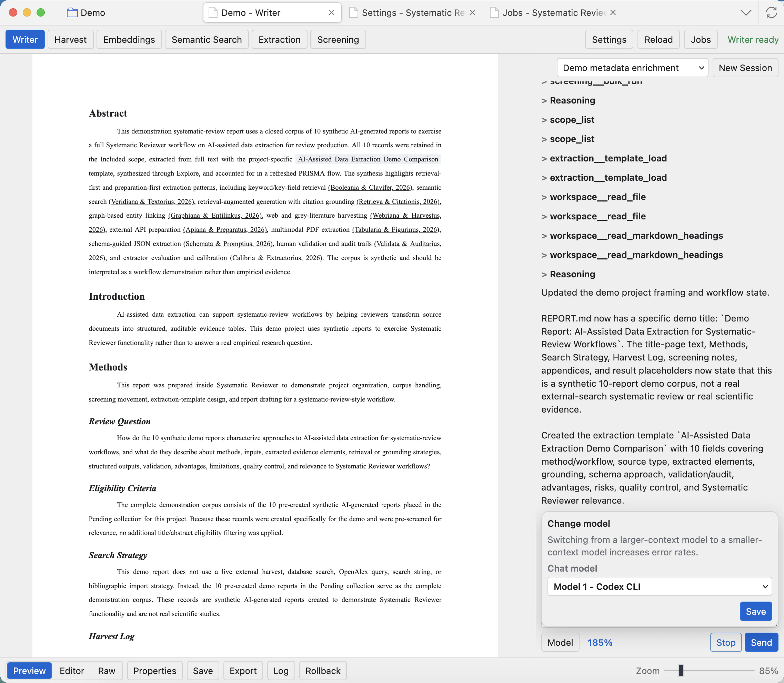Open the Screening module

pyautogui.click(x=338, y=40)
